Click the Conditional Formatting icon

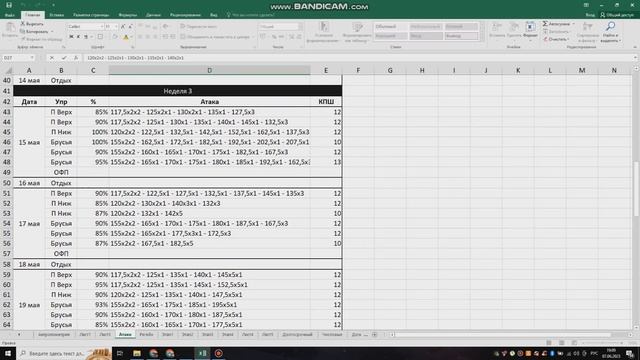click(x=324, y=27)
